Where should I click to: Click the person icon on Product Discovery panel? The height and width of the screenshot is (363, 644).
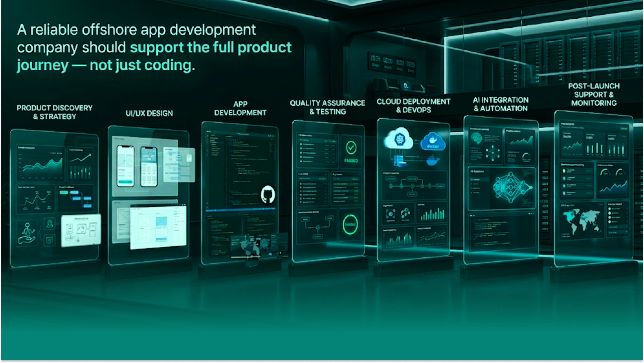click(27, 233)
